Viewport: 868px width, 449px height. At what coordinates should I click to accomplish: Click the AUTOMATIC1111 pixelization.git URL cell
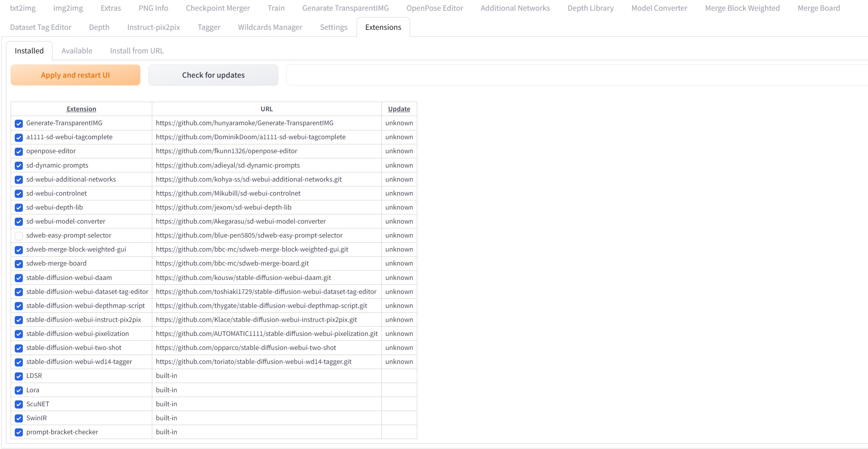tap(267, 334)
